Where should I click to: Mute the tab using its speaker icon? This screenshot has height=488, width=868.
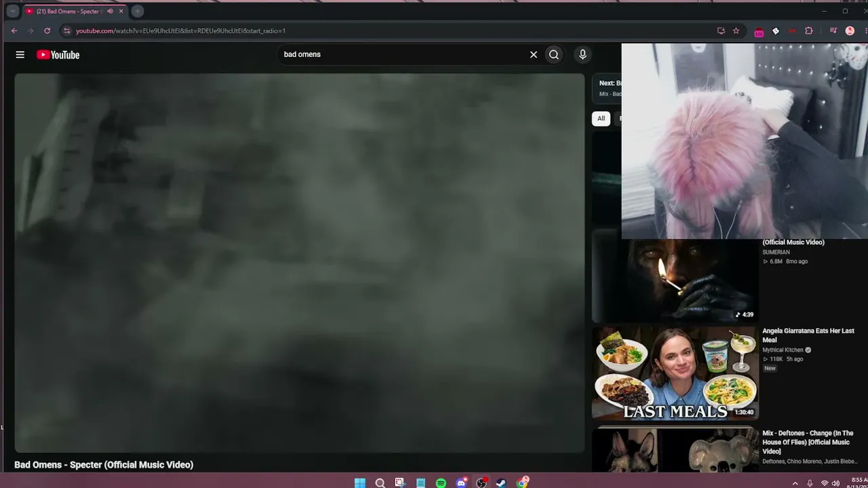110,12
